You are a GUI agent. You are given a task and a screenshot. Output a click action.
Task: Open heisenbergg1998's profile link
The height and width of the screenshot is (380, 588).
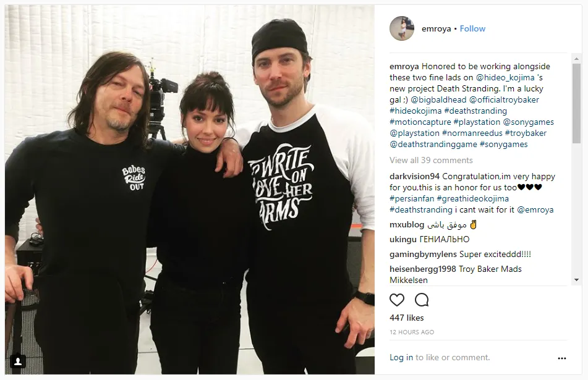click(x=423, y=269)
